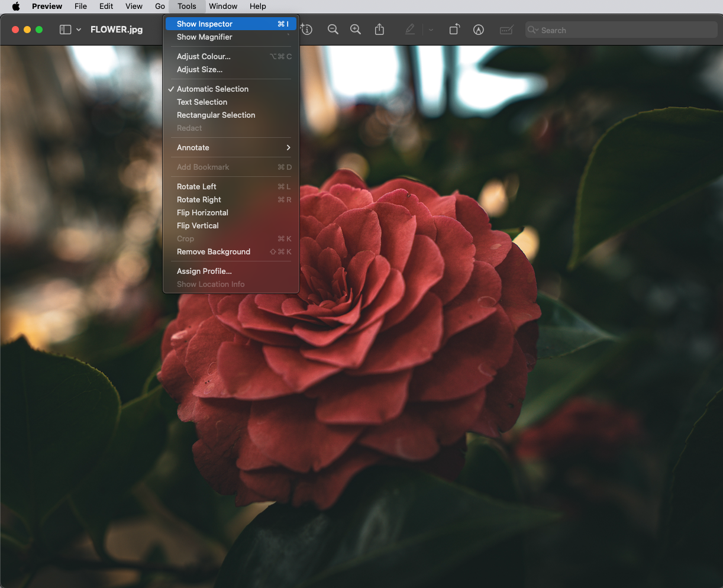Select Text Selection mode
The width and height of the screenshot is (723, 588).
coord(202,102)
